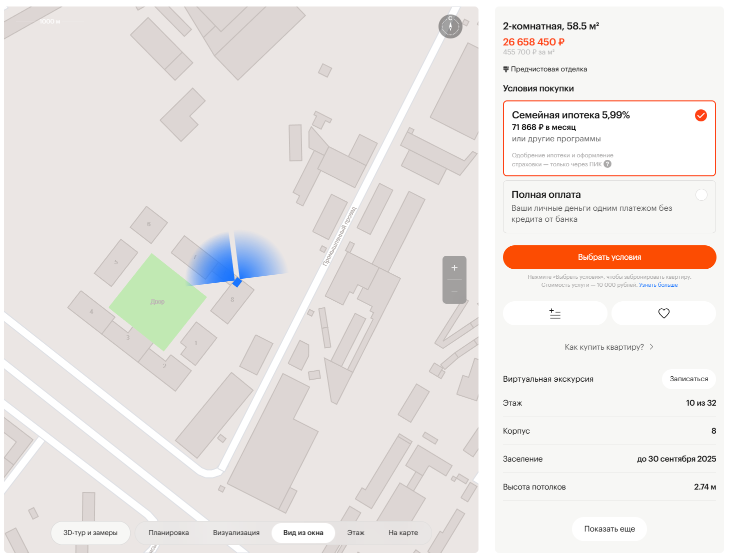Open the Визуализация tab
The height and width of the screenshot is (560, 730).
[x=236, y=533]
